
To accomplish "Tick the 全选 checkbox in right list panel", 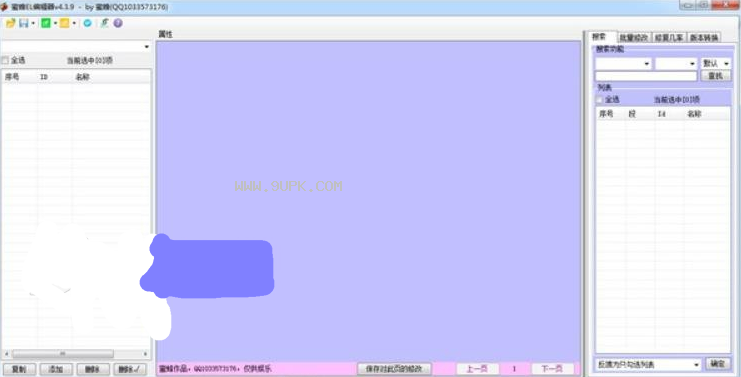I will (x=599, y=100).
